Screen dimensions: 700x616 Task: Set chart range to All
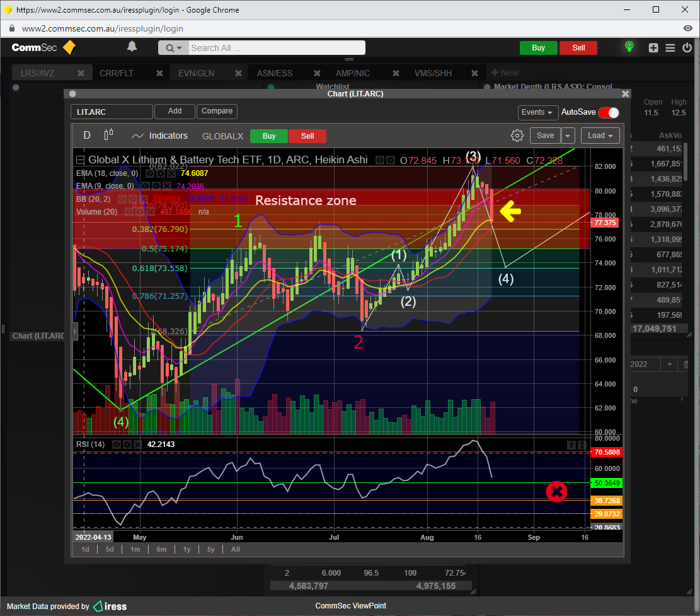[236, 549]
